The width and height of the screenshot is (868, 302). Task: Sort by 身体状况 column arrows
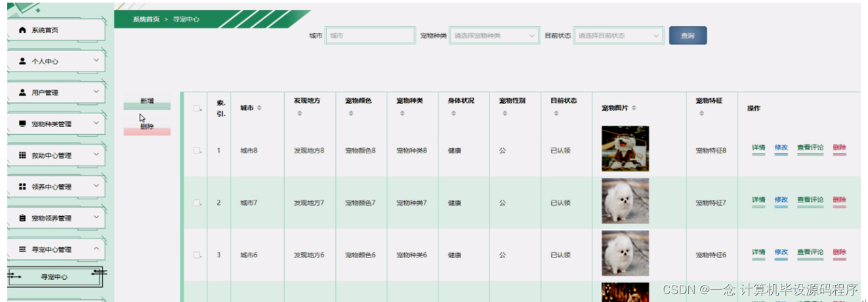453,114
